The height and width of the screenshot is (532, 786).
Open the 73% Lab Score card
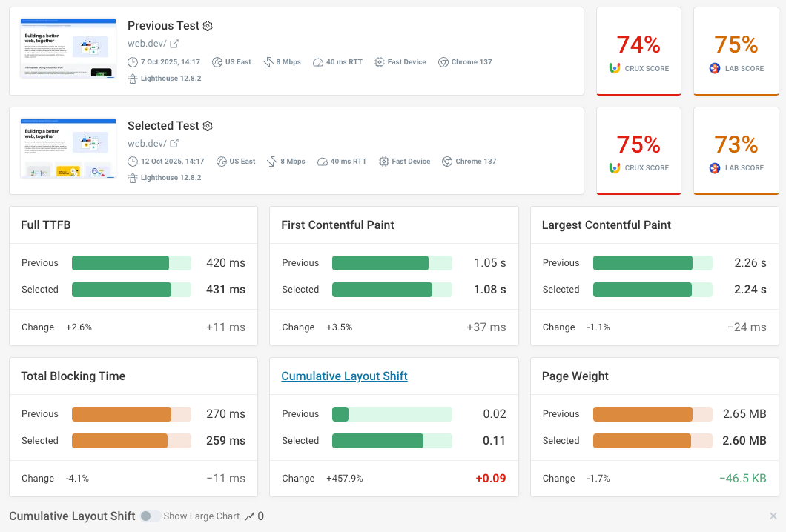pos(736,151)
